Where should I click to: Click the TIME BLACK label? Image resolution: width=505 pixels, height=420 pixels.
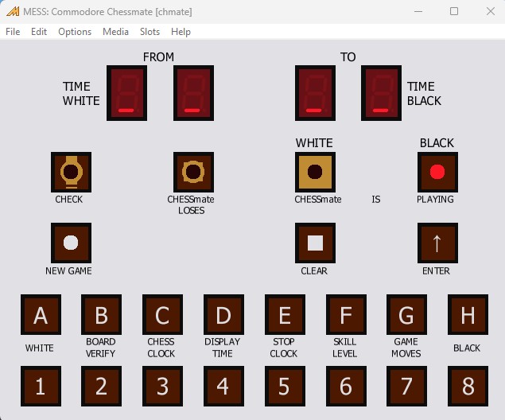(x=424, y=93)
